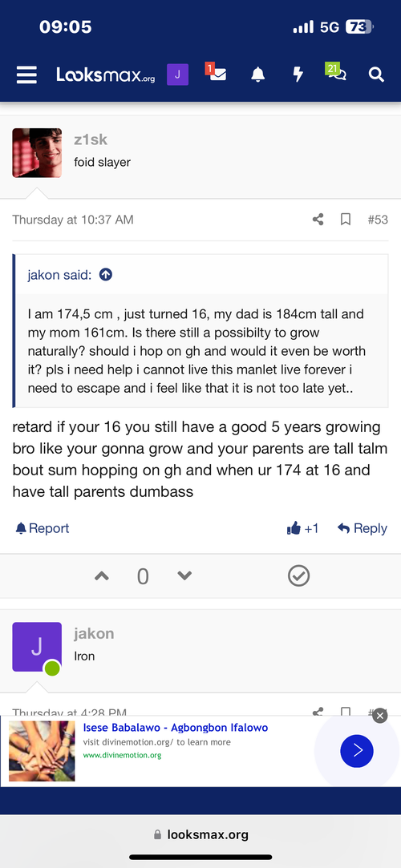The width and height of the screenshot is (401, 868).
Task: Jump to jakon's original quoted post arrow
Action: pyautogui.click(x=106, y=275)
